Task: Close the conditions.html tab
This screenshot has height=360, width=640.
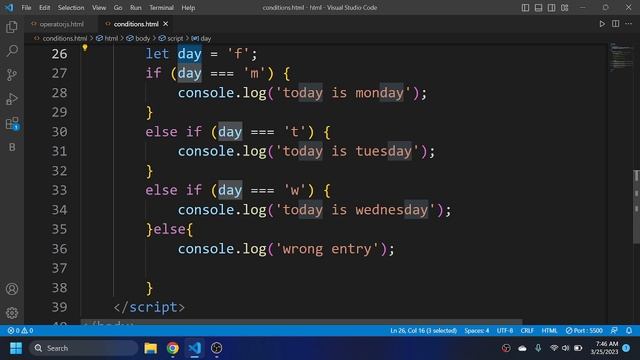Action: pyautogui.click(x=165, y=24)
